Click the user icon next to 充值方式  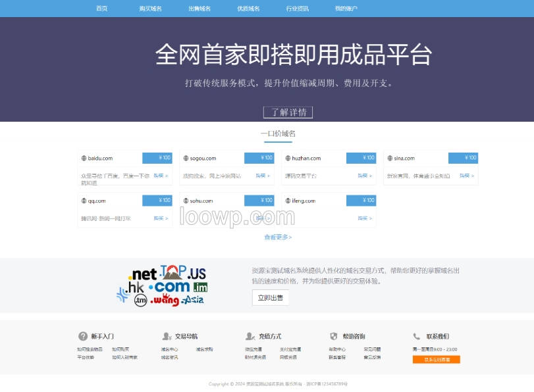click(250, 336)
